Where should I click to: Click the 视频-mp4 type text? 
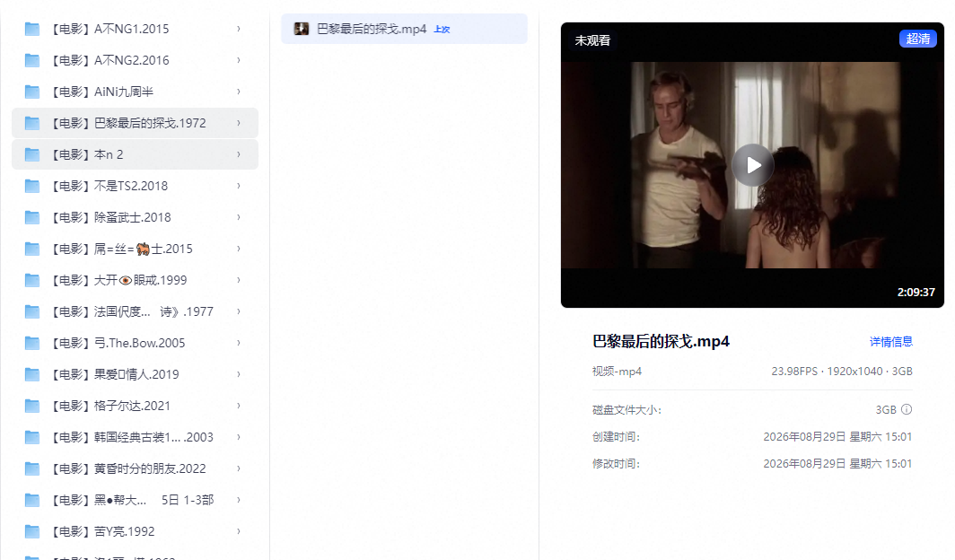[x=617, y=372]
